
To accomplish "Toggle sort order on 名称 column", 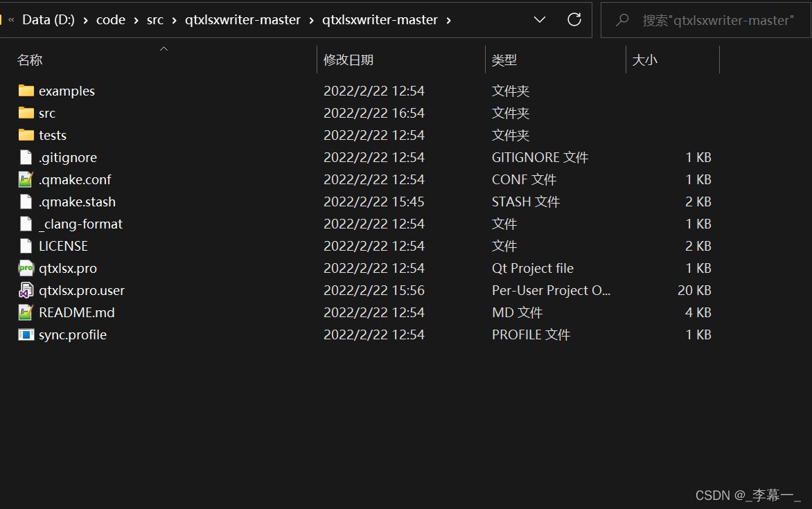I will coord(29,60).
